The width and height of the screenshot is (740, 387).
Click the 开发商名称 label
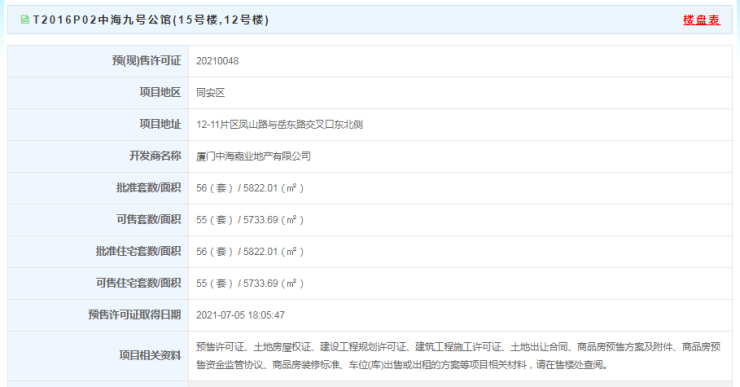point(155,156)
